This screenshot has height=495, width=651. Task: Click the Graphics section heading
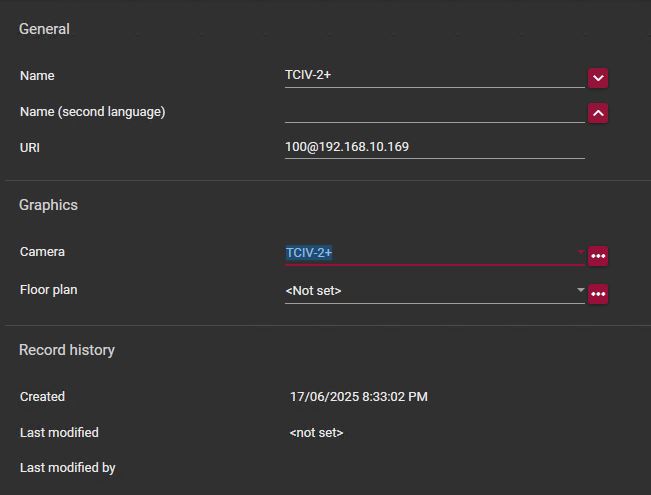point(48,205)
